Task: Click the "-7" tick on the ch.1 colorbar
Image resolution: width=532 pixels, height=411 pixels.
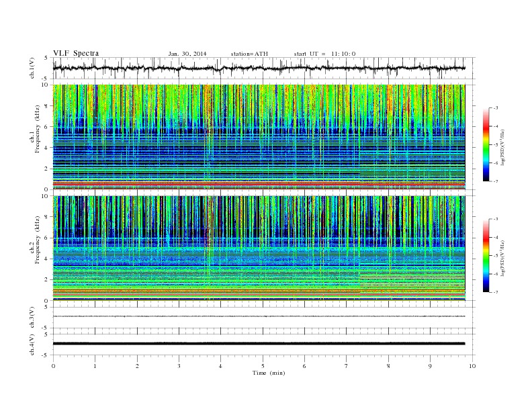Action: [x=496, y=181]
